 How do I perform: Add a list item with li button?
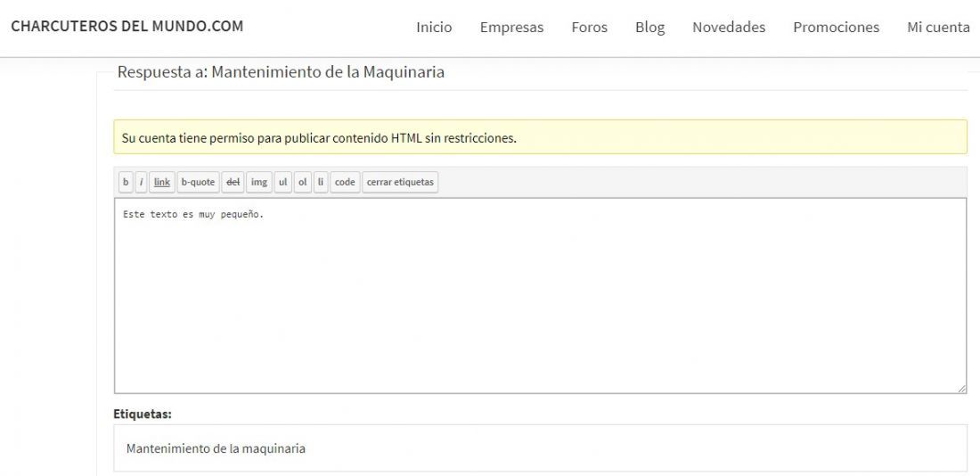(321, 182)
